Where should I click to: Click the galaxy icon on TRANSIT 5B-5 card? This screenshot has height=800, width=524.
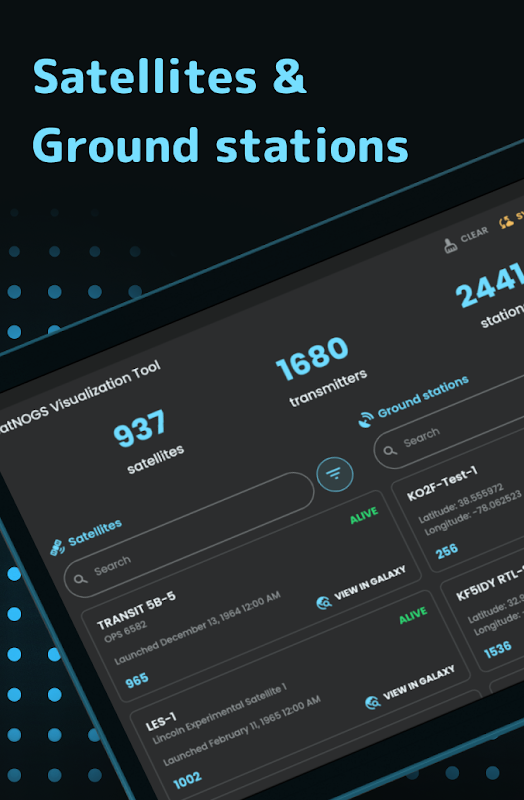[x=323, y=603]
